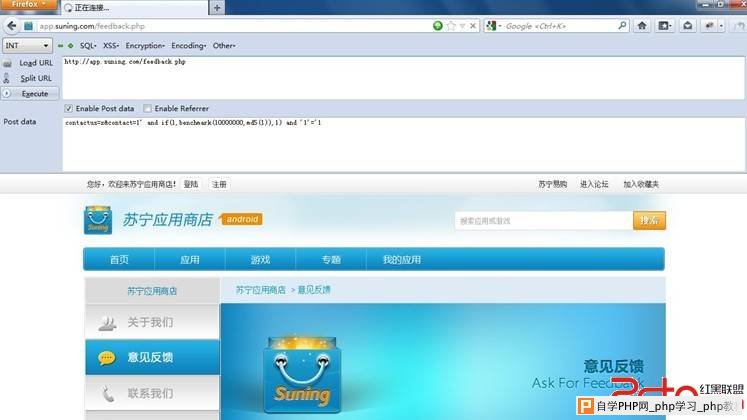
Task: Open the Encoding dropdown menu
Action: (x=189, y=46)
